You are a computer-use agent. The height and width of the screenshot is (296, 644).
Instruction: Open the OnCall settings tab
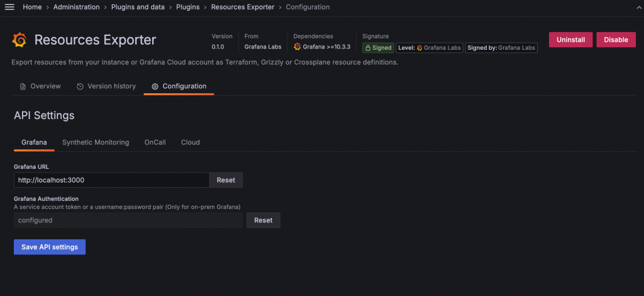tap(155, 142)
